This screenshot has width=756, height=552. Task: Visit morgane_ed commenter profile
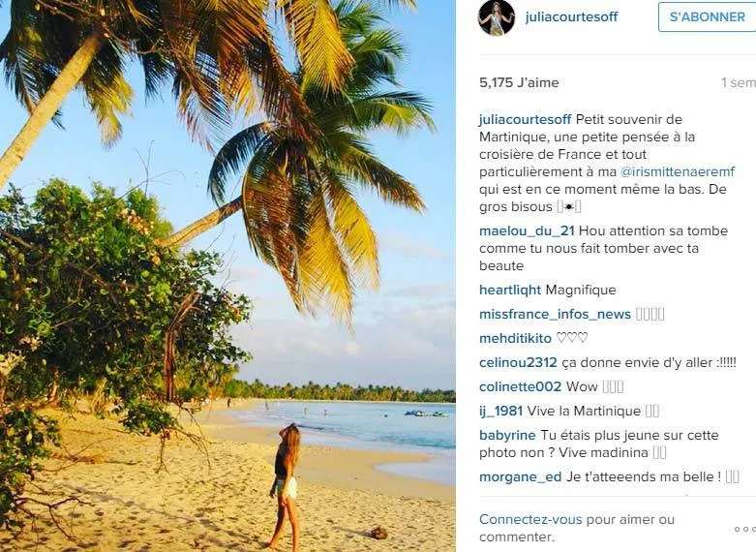[x=520, y=475]
